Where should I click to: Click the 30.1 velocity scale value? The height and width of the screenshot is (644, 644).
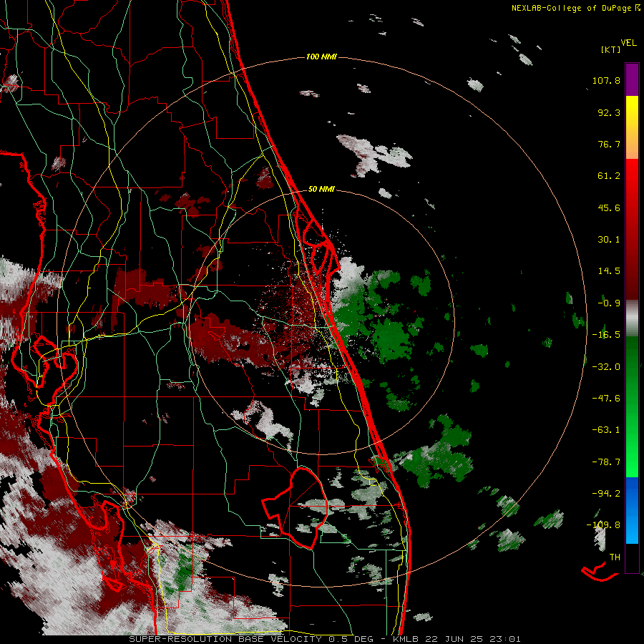(x=609, y=240)
